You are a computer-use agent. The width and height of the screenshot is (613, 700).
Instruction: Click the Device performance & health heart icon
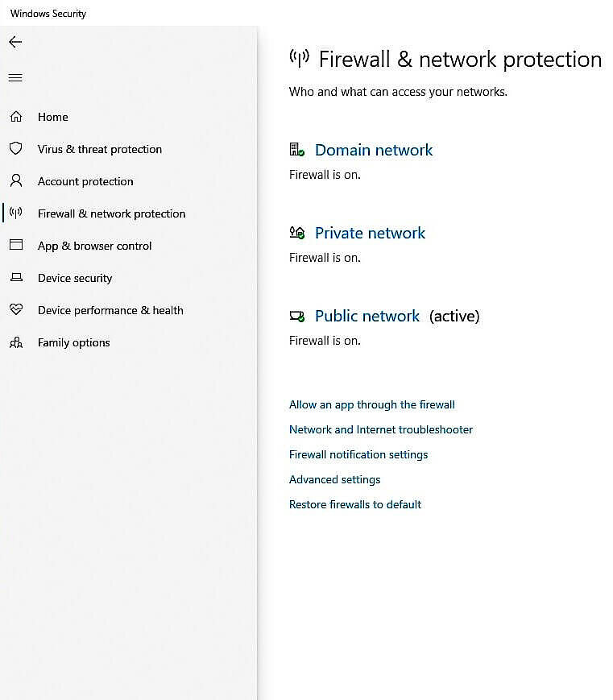[x=14, y=310]
